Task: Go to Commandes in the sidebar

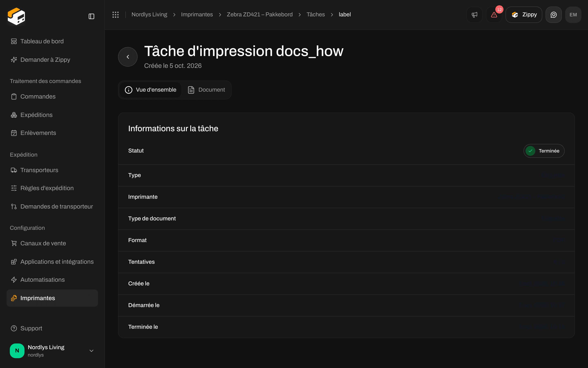Action: click(x=52, y=96)
